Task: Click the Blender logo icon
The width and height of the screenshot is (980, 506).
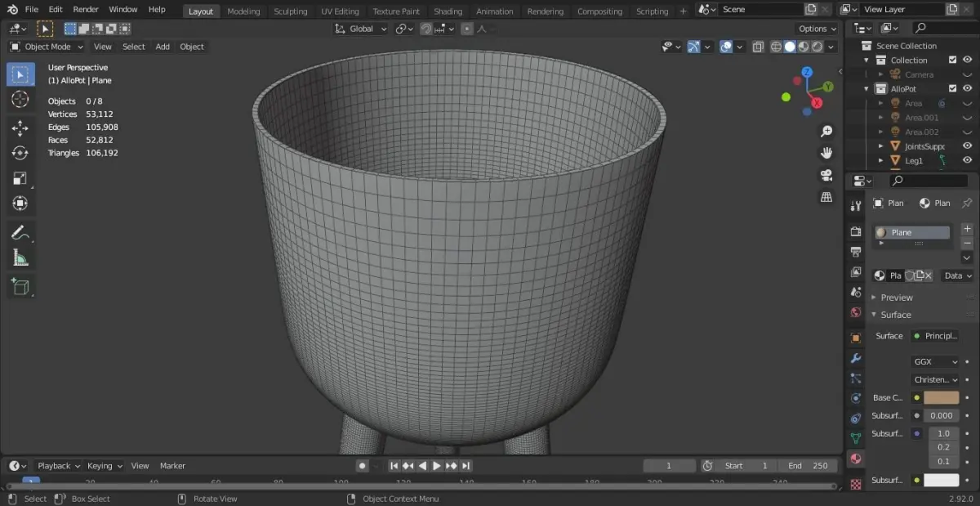Action: tap(13, 9)
